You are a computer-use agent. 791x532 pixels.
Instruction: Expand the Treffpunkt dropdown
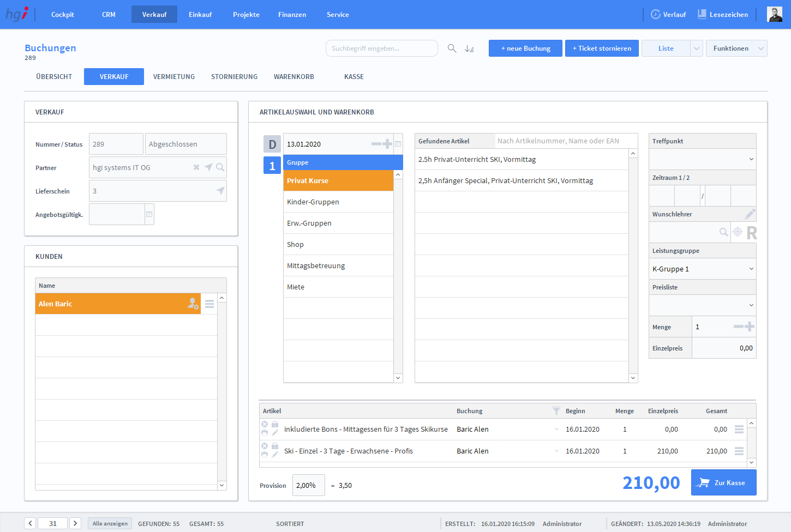751,159
